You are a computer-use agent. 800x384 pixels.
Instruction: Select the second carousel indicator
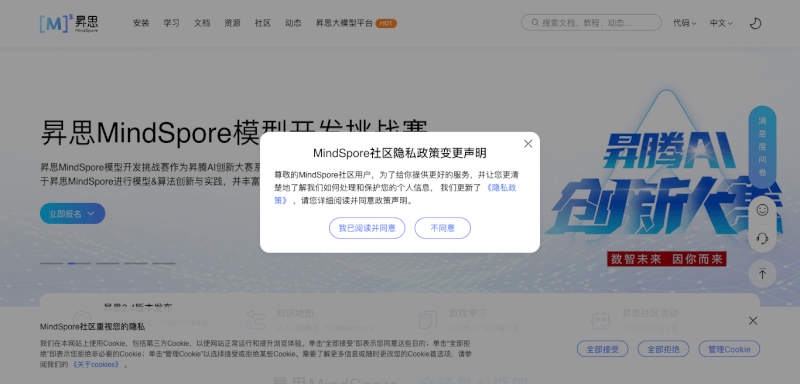tap(80, 264)
